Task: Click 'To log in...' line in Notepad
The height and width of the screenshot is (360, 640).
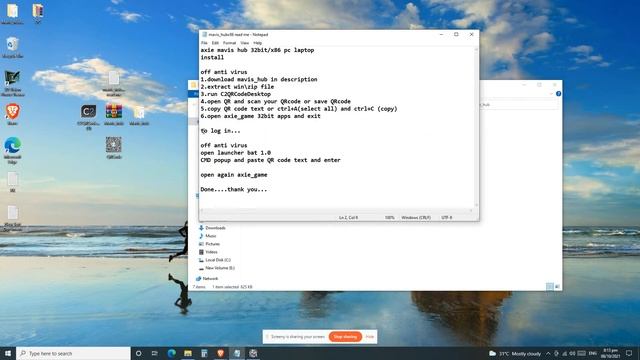Action: click(x=220, y=131)
